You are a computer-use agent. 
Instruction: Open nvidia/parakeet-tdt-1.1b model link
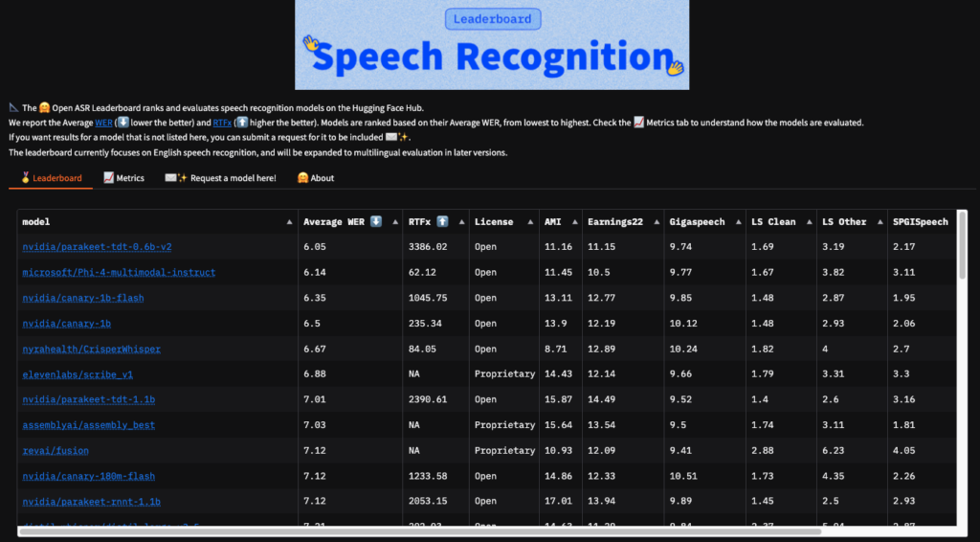click(89, 399)
